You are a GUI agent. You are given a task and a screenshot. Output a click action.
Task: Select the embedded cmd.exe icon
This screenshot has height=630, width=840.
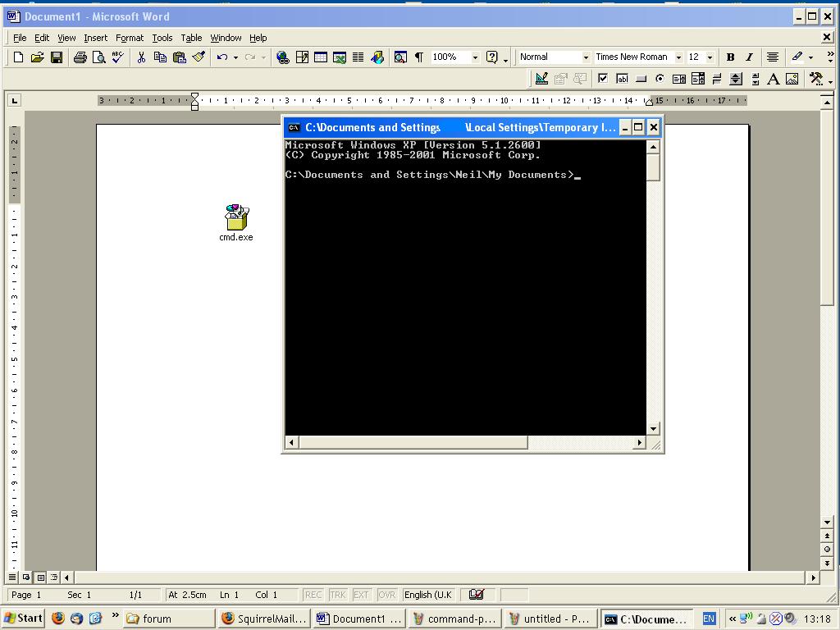click(235, 216)
